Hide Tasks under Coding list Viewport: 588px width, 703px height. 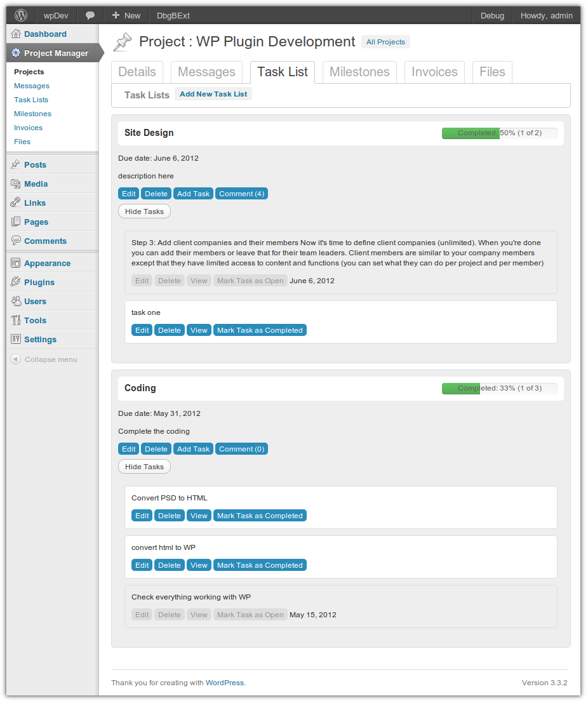pyautogui.click(x=144, y=467)
